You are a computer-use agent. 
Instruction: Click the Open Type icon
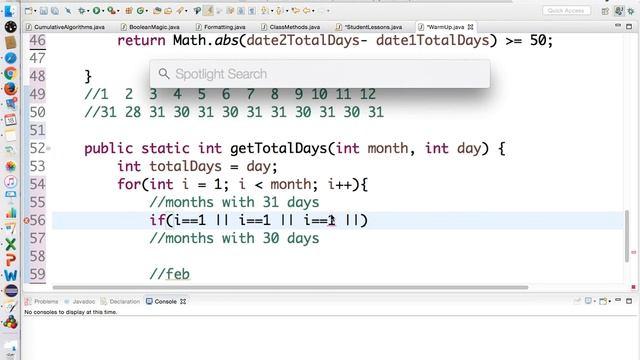coord(157,11)
